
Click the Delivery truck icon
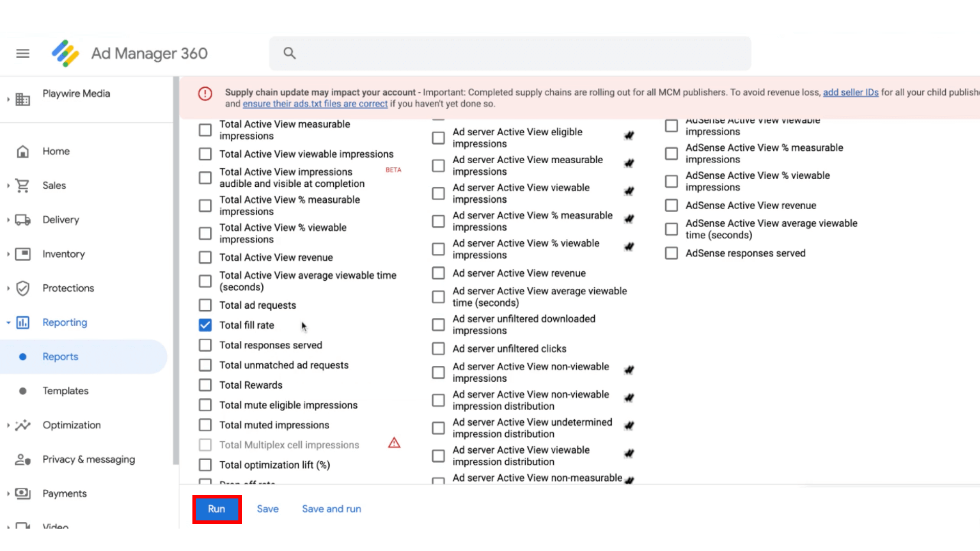22,220
